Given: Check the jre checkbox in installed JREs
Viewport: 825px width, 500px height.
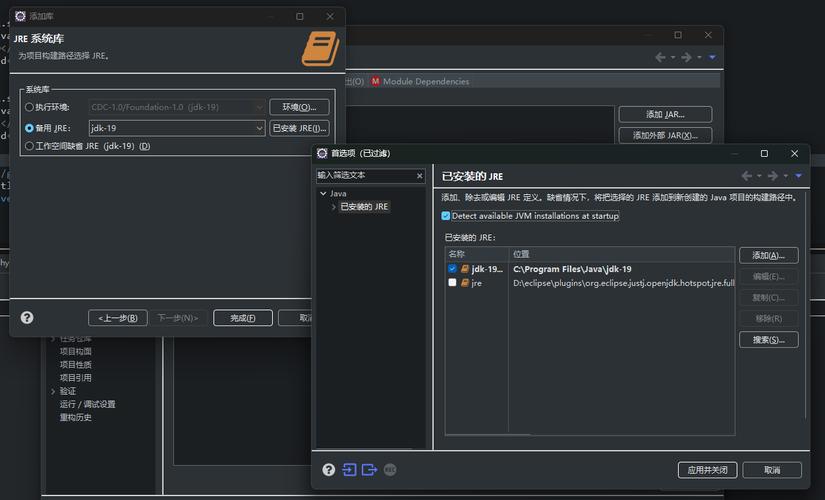Looking at the screenshot, I should (x=452, y=283).
